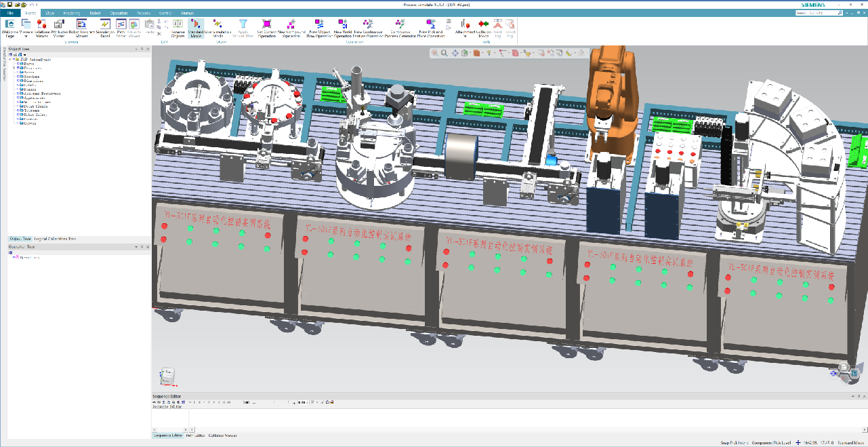Open the Attributes Viewer
Screen dimensions: 868x447
point(59,28)
